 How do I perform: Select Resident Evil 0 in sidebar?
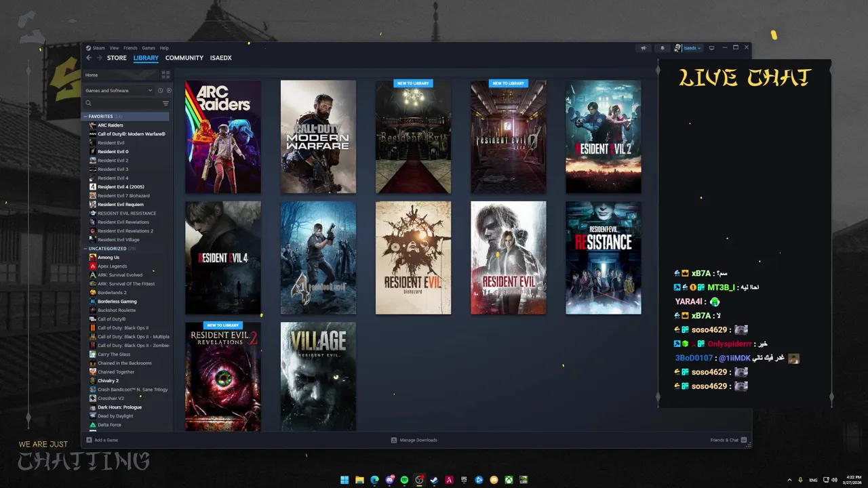point(113,152)
